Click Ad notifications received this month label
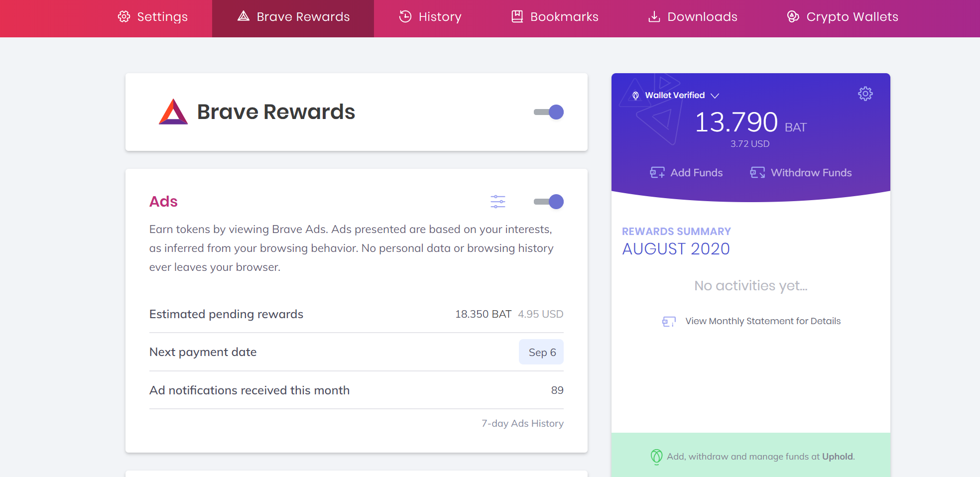Image resolution: width=980 pixels, height=477 pixels. click(249, 390)
